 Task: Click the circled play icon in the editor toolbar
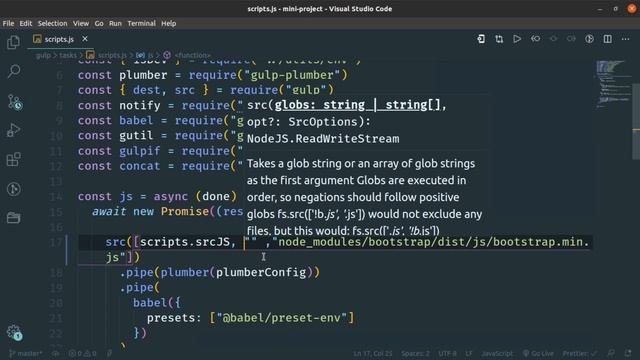pyautogui.click(x=589, y=39)
